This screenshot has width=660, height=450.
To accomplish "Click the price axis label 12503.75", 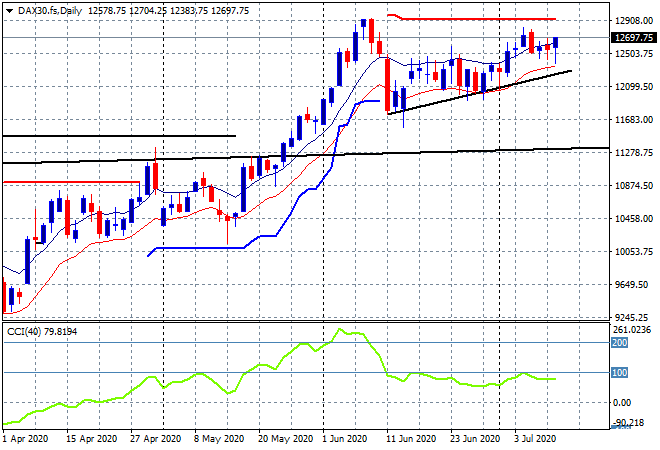I will (x=633, y=54).
